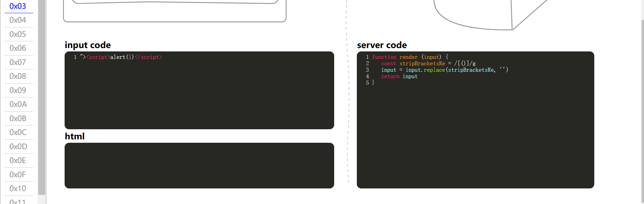Go to challenge 0x0C
Viewport: 644px width, 204px height.
pos(18,132)
